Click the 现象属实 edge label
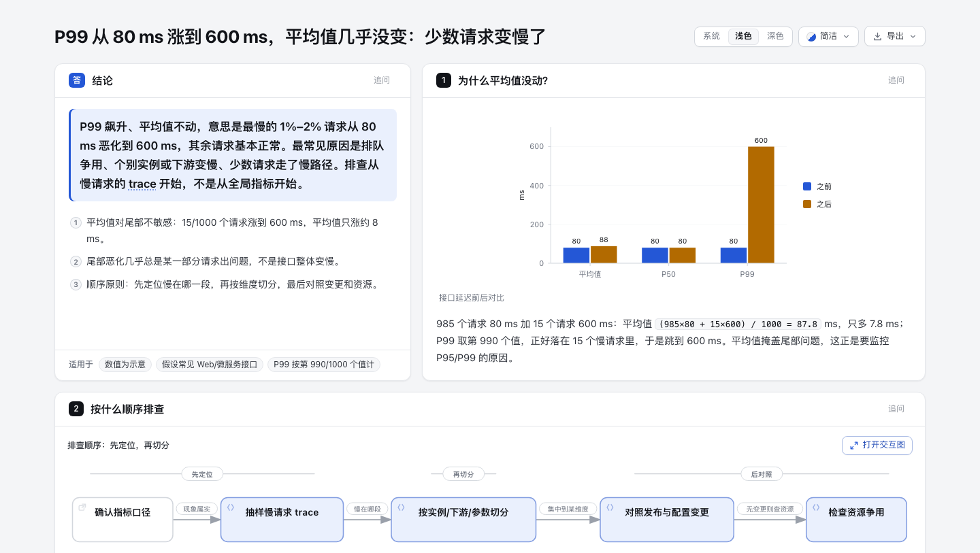This screenshot has height=553, width=980. coord(197,509)
